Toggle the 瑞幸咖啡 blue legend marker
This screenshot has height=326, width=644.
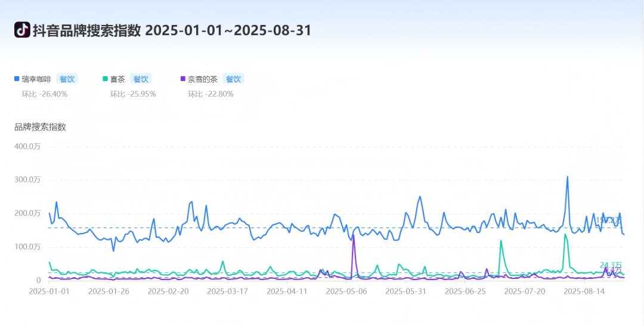[x=17, y=79]
